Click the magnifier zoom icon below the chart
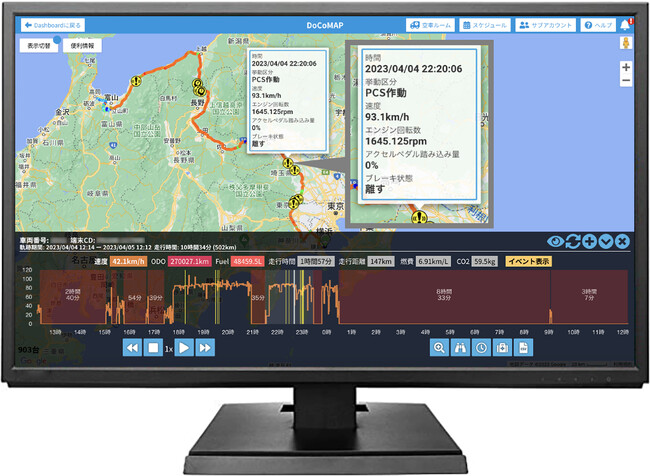 coord(438,347)
